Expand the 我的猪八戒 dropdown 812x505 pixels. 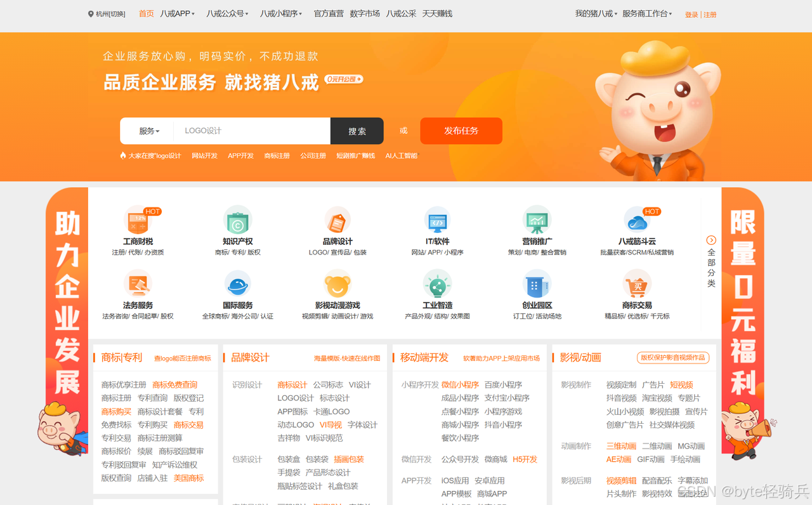click(x=597, y=13)
